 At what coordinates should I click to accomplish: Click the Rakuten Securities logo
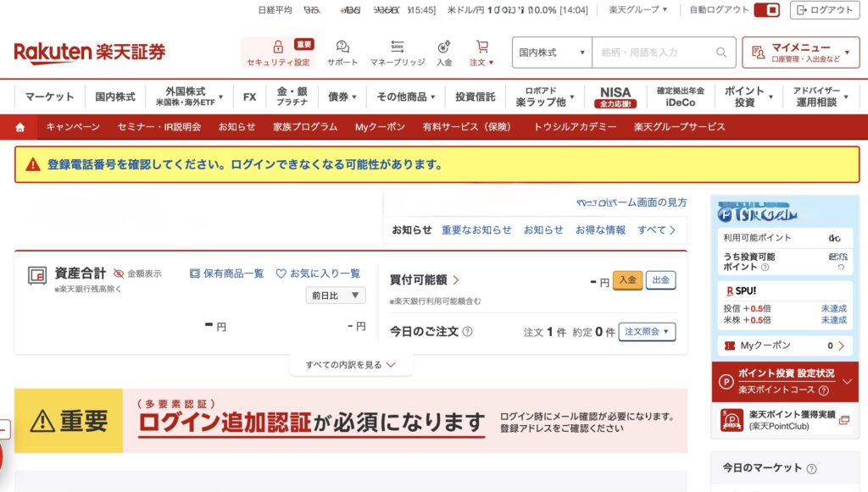pos(90,53)
